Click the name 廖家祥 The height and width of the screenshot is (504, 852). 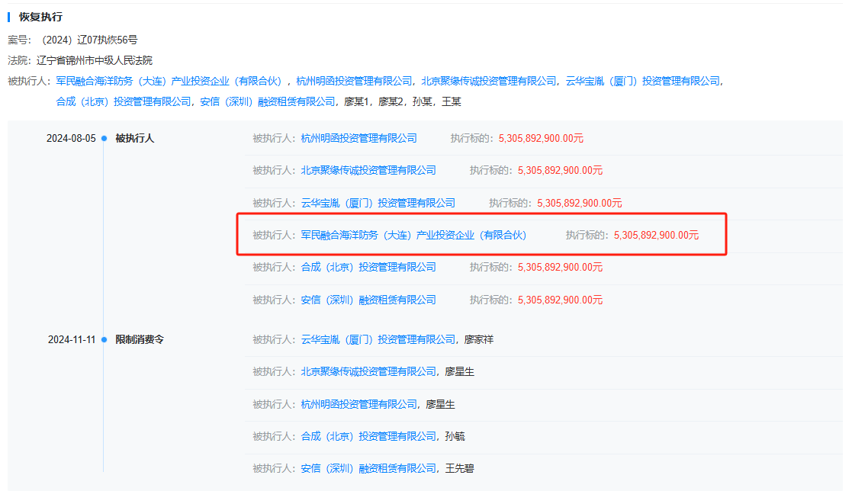click(479, 339)
